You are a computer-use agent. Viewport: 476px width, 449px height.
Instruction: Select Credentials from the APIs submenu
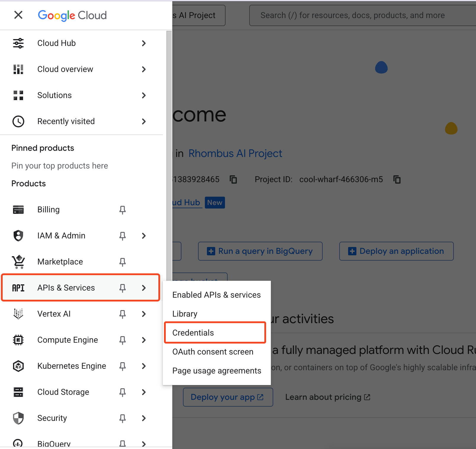point(193,333)
